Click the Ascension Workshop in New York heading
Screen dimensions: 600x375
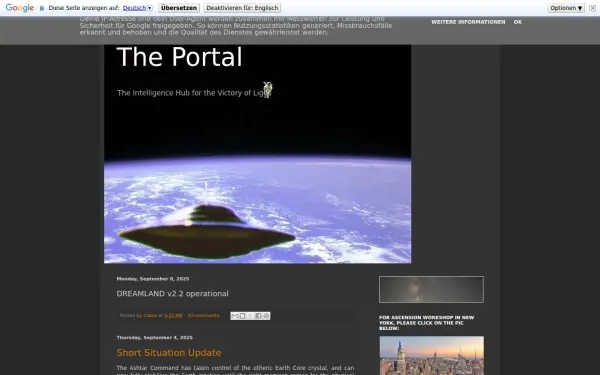pyautogui.click(x=426, y=323)
